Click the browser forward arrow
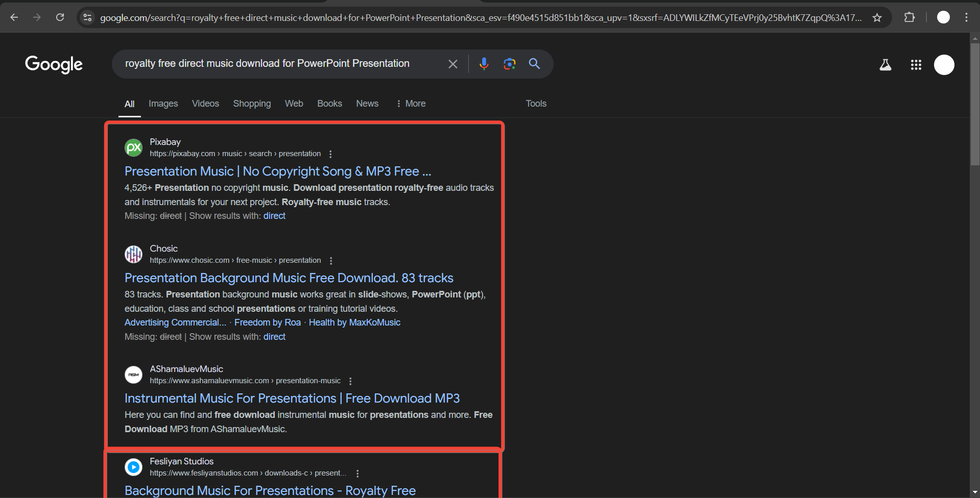The width and height of the screenshot is (980, 498). point(37,17)
